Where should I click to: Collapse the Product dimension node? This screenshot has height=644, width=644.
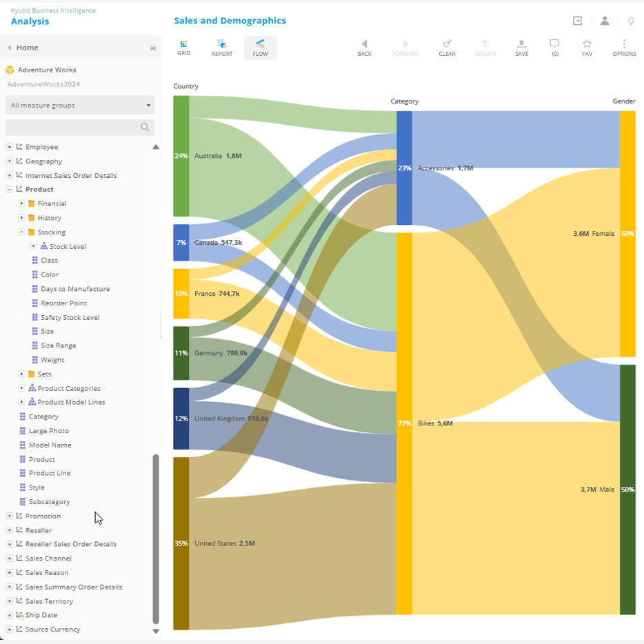pyautogui.click(x=10, y=190)
